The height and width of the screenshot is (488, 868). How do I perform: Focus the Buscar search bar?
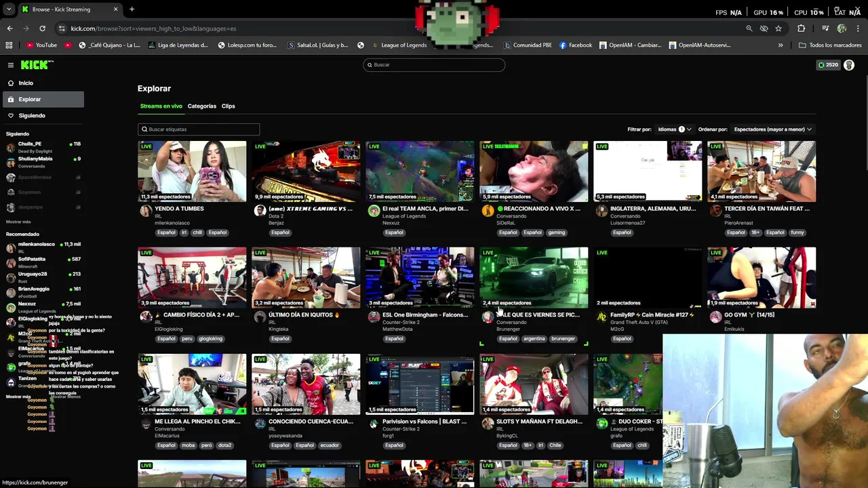434,65
